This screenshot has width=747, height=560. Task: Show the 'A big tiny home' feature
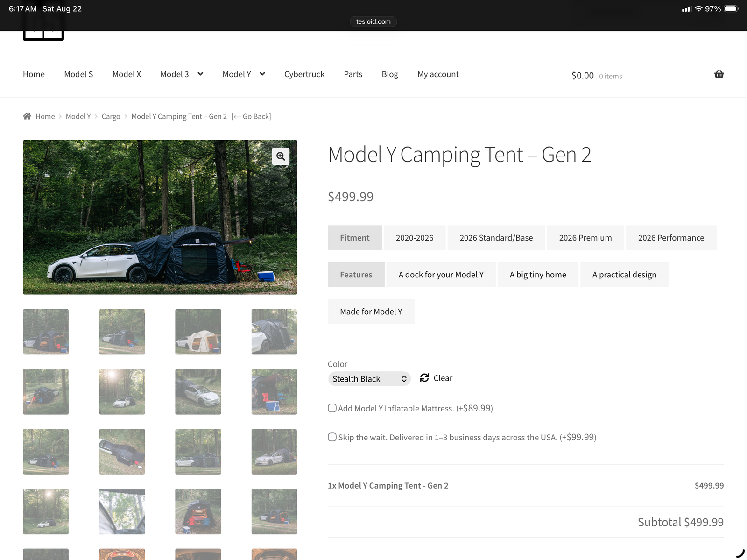538,275
